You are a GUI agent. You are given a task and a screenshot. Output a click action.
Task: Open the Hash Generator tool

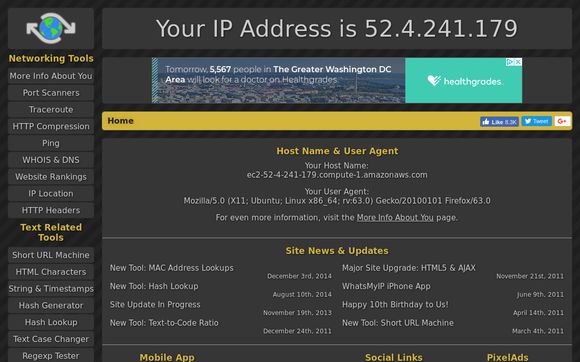[x=51, y=305]
